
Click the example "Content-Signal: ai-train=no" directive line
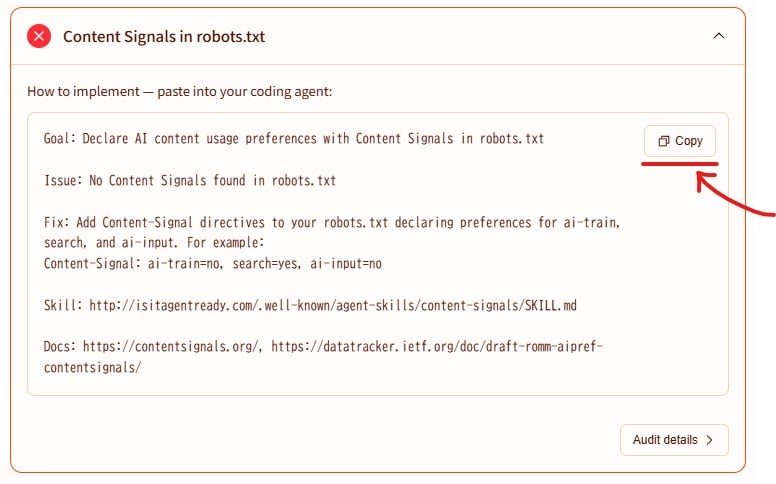click(213, 264)
